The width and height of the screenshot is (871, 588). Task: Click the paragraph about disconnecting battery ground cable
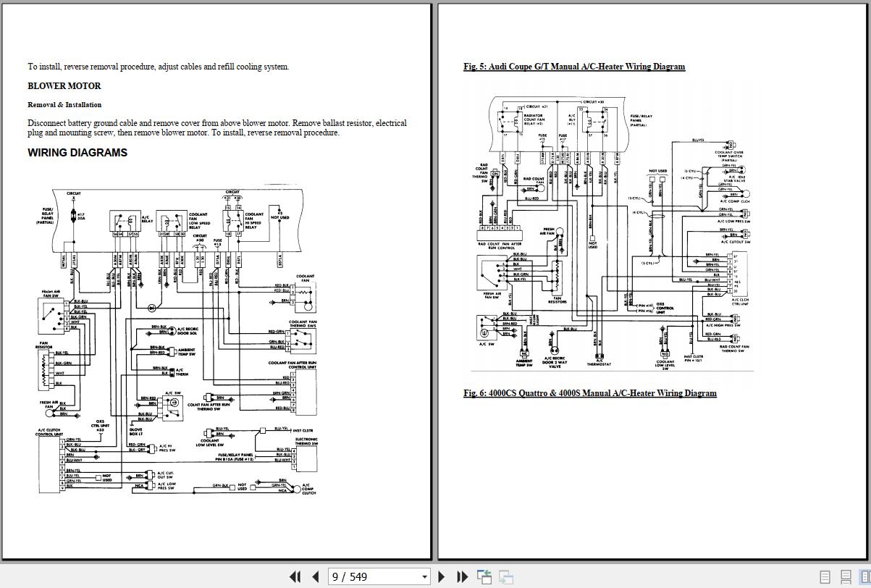click(217, 127)
